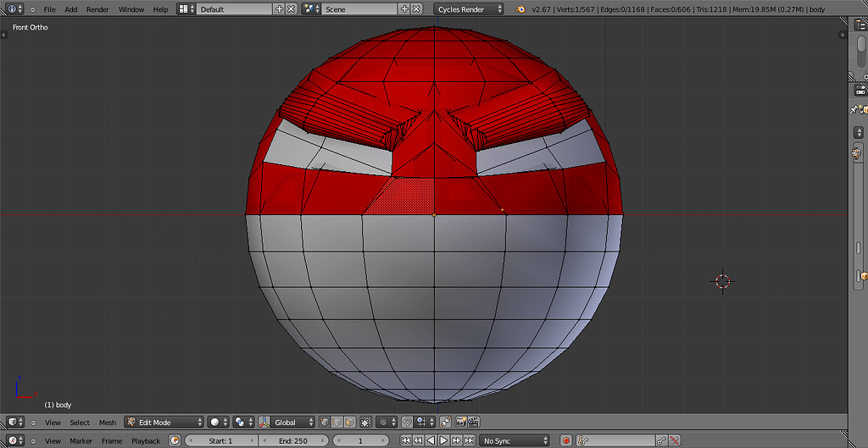Click the current frame field showing 1
The height and width of the screenshot is (448, 868).
pyautogui.click(x=359, y=440)
